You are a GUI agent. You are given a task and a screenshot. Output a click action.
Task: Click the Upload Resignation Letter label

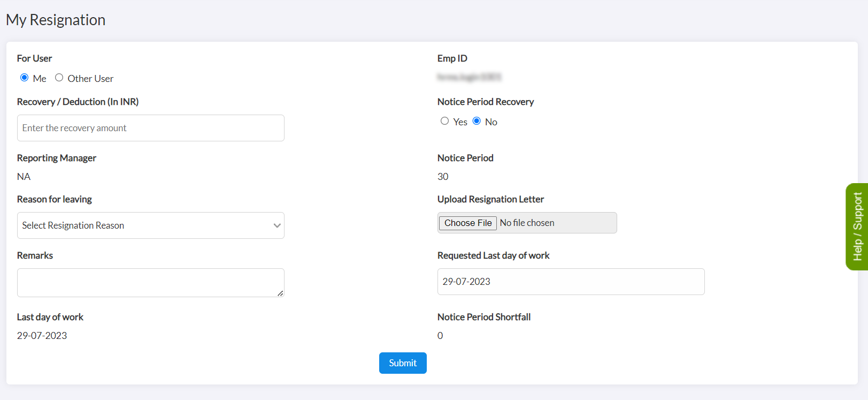490,199
